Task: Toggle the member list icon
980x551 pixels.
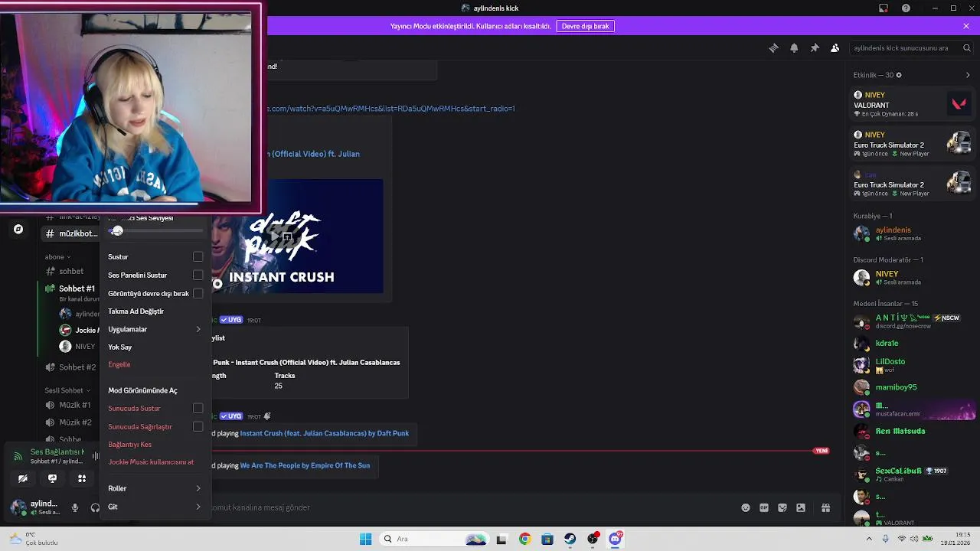Action: 835,47
